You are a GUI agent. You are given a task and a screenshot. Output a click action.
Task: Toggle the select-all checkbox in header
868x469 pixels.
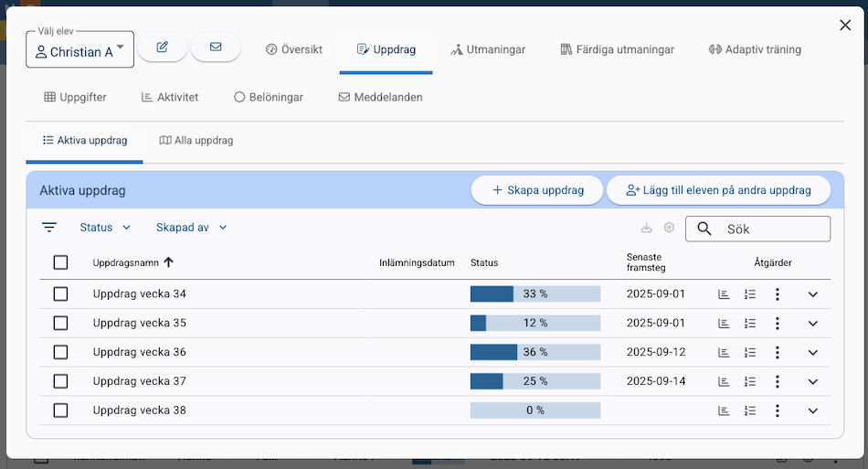(x=61, y=263)
